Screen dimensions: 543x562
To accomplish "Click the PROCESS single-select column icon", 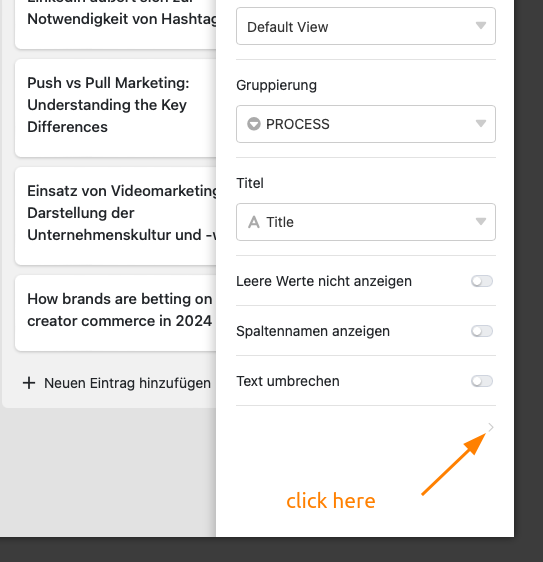I will (x=254, y=124).
